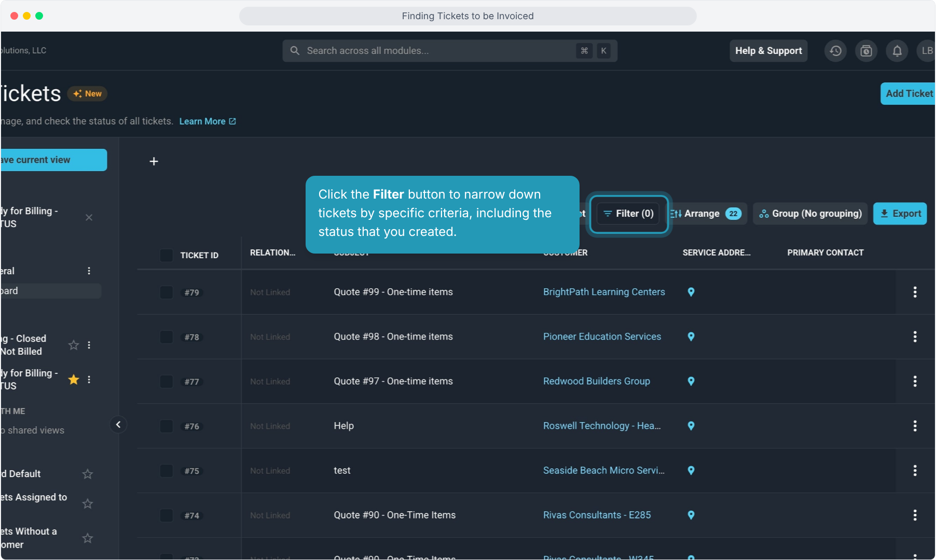
Task: Open three-dot menu for ticket #78
Action: click(x=915, y=337)
